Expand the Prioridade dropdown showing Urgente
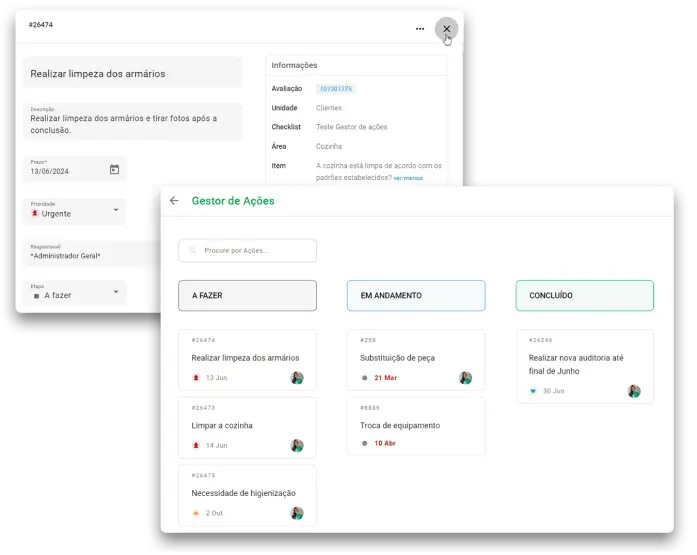697x555 pixels. 116,210
